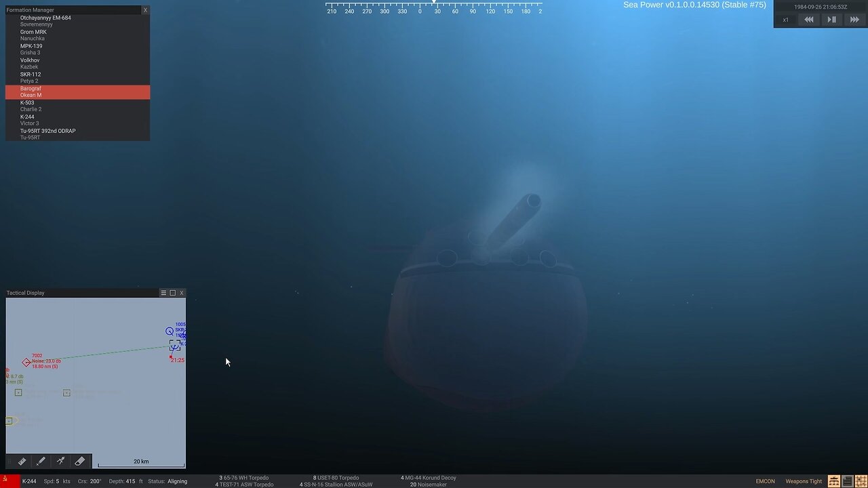Select Otchayannyy EM-684 in formation list
This screenshot has width=868, height=488.
[77, 21]
